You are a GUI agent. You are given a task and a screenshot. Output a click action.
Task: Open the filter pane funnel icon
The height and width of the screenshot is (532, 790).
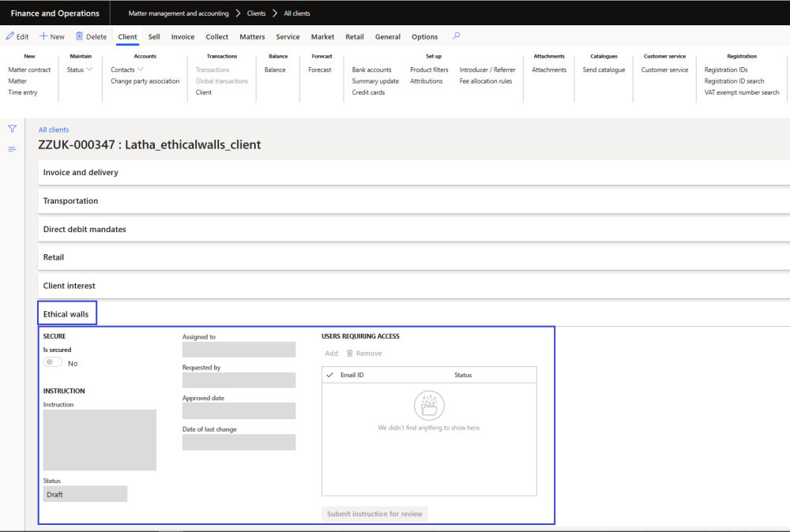click(x=12, y=129)
